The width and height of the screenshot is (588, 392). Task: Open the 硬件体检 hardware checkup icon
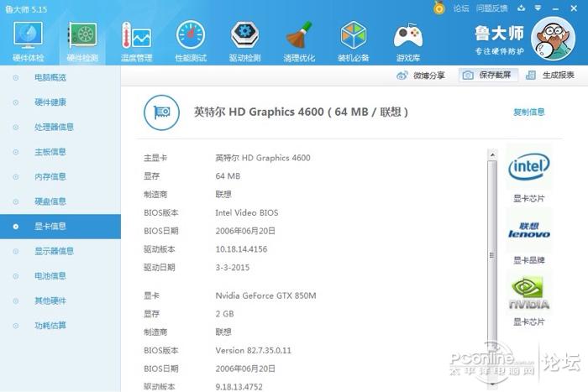[x=28, y=41]
